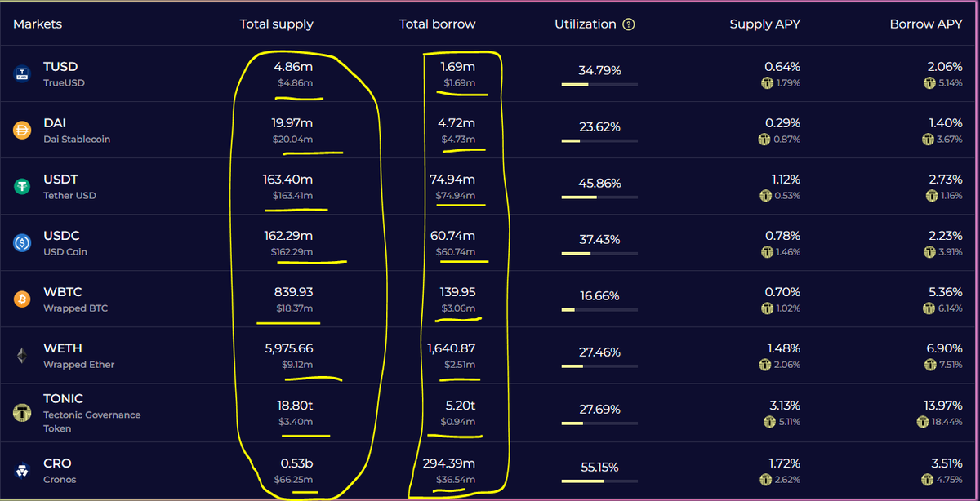Click the 27.46% WETH utilization value
Viewport: 980px width, 501px height.
(x=599, y=352)
